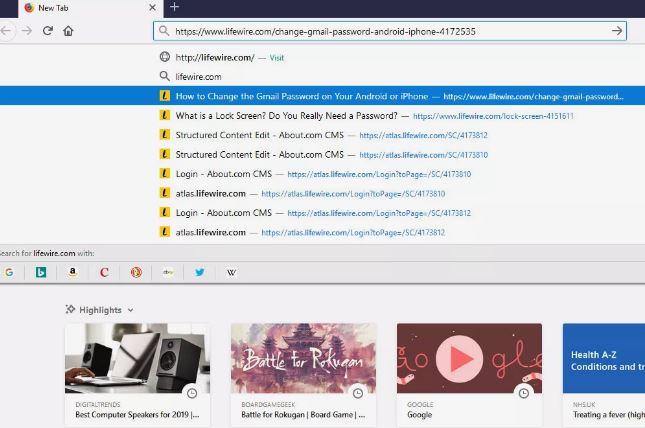Select the New Tab tab
The height and width of the screenshot is (428, 645).
(90, 8)
